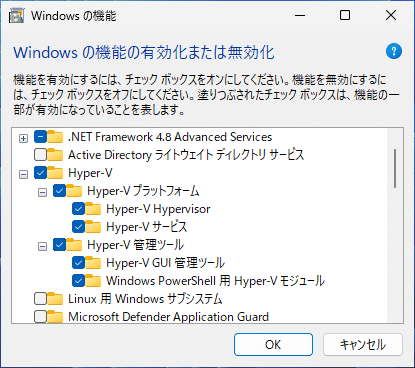Click the blue help question mark icon

394,51
